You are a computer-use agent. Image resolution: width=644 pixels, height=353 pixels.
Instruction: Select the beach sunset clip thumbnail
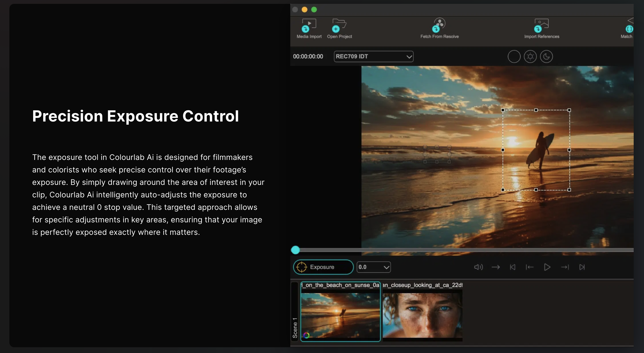(x=340, y=315)
